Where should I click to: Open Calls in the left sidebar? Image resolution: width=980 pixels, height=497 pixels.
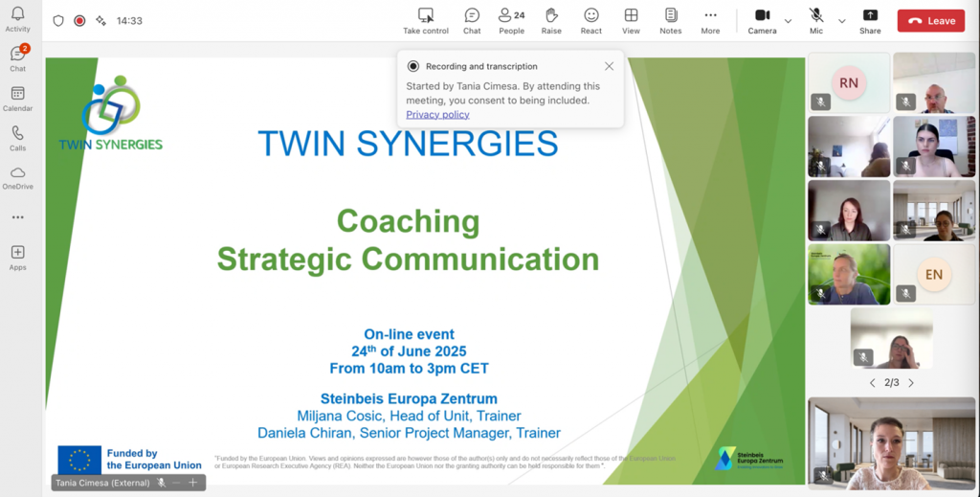click(17, 138)
